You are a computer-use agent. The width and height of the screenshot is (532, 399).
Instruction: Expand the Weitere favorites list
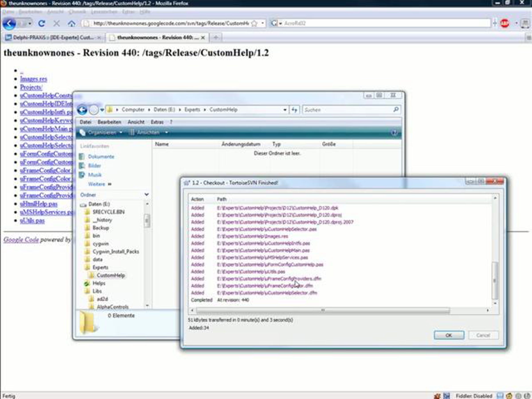[100, 184]
